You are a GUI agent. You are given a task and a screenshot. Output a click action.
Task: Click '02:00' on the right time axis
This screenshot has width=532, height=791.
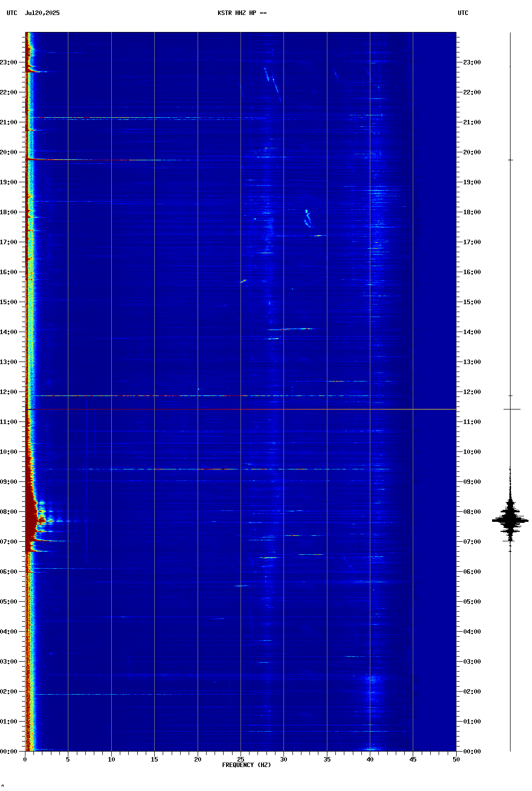click(472, 692)
